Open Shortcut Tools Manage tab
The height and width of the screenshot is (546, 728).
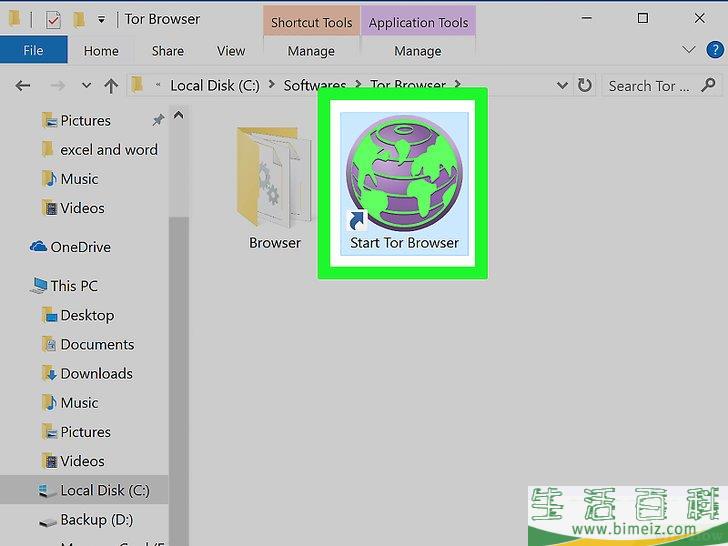(311, 51)
